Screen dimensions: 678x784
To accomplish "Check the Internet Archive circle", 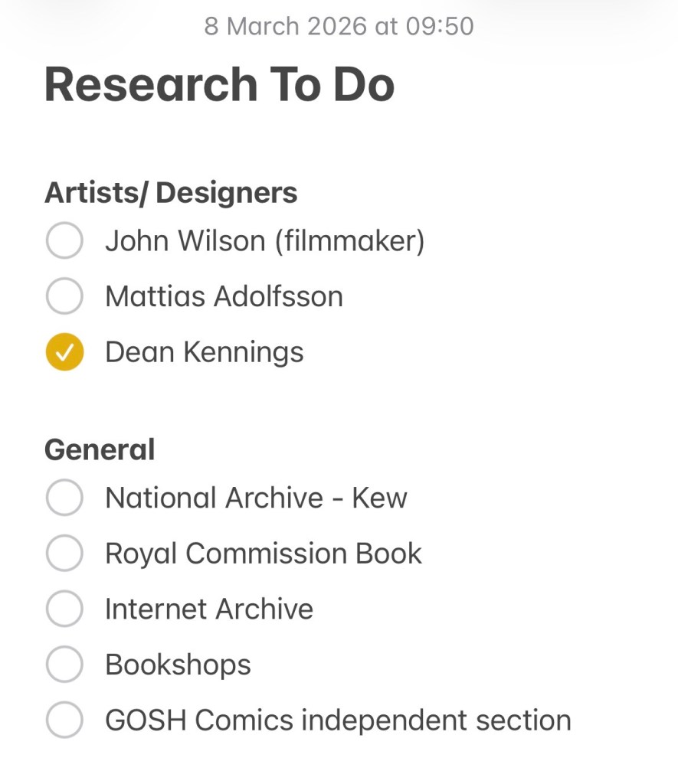I will coord(64,609).
